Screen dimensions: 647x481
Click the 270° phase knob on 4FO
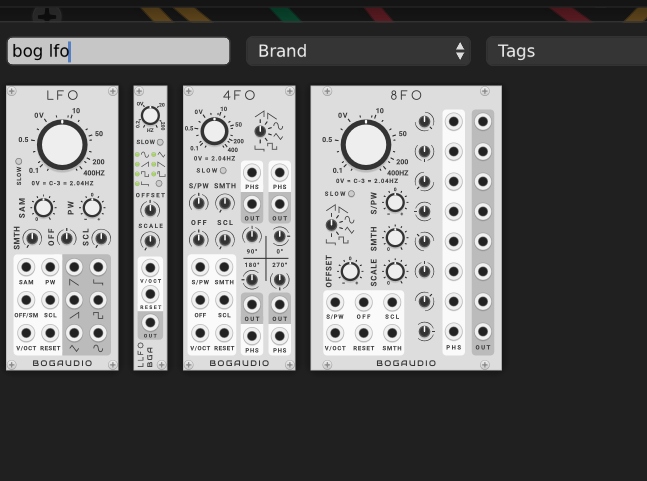(x=279, y=280)
